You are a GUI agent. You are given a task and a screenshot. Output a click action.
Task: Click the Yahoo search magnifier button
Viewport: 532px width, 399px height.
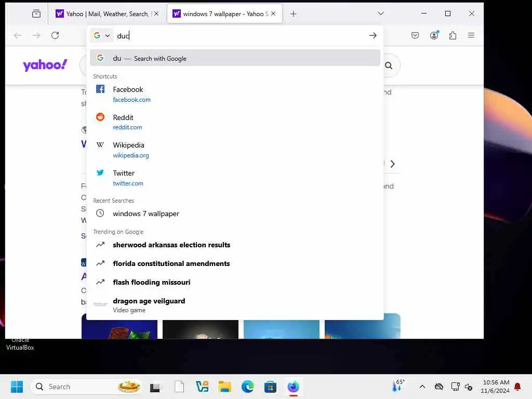click(389, 65)
